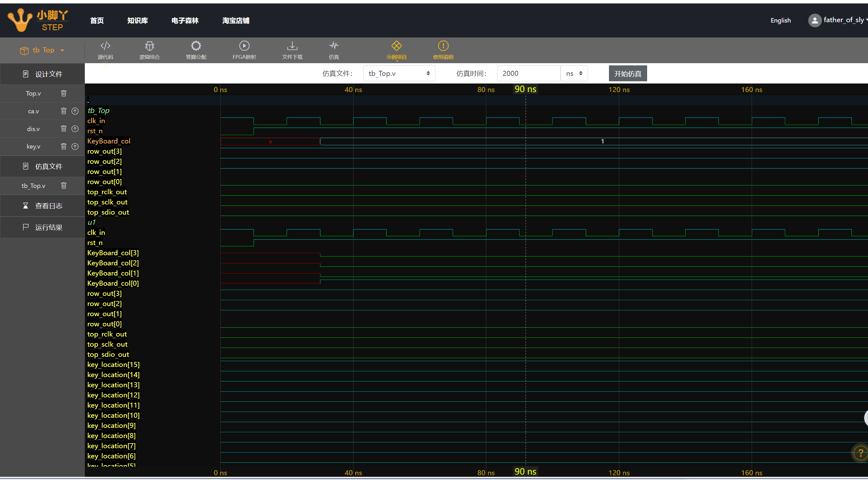Click the 90 ns timeline cursor marker
The width and height of the screenshot is (868, 480).
525,89
